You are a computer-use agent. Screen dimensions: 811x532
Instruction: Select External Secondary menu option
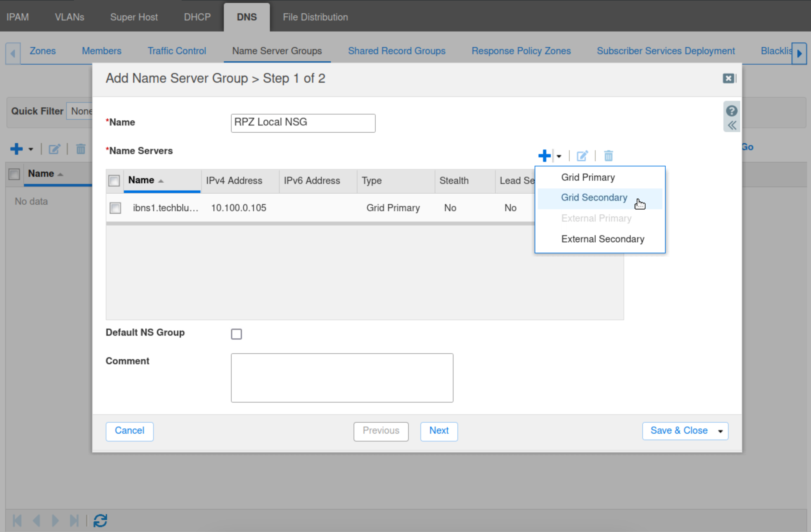(x=602, y=239)
